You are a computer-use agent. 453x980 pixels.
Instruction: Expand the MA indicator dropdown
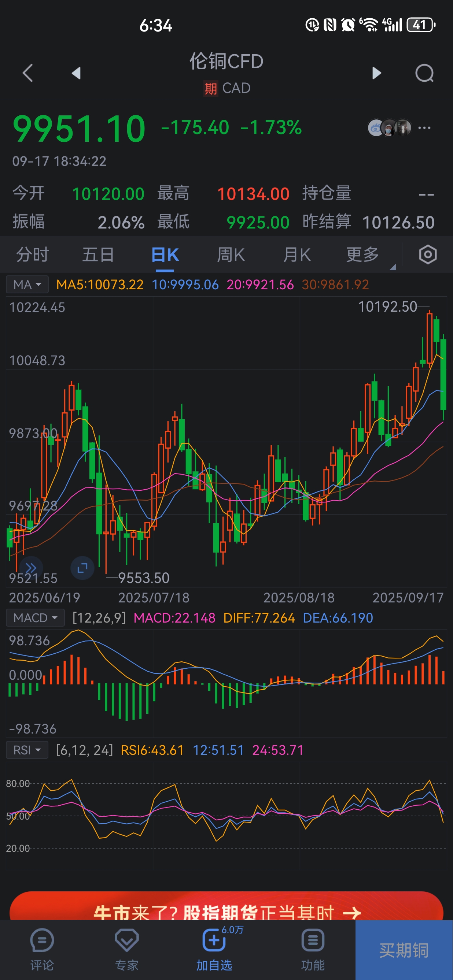point(27,285)
